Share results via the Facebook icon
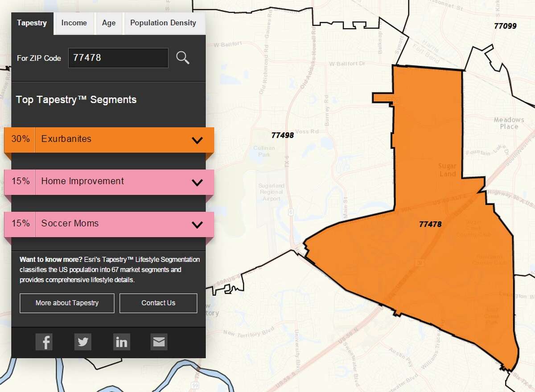 pyautogui.click(x=44, y=342)
